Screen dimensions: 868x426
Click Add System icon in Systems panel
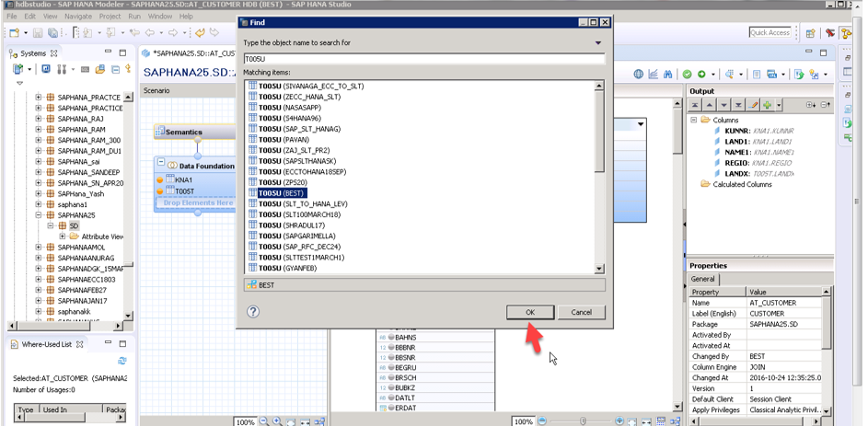(17, 69)
